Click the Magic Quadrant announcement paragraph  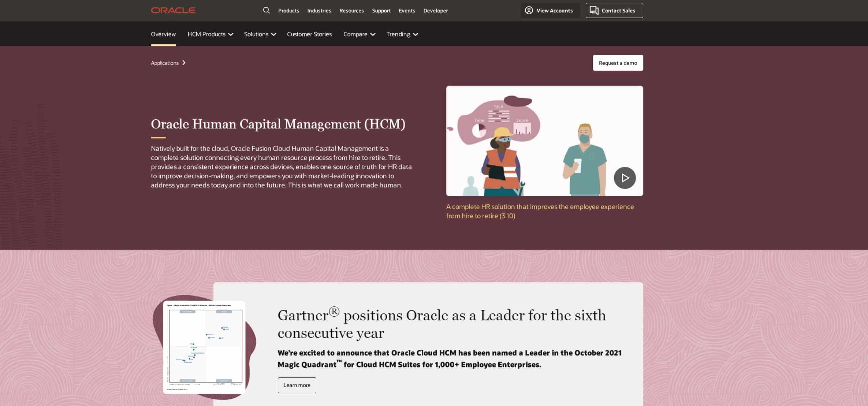pos(450,359)
